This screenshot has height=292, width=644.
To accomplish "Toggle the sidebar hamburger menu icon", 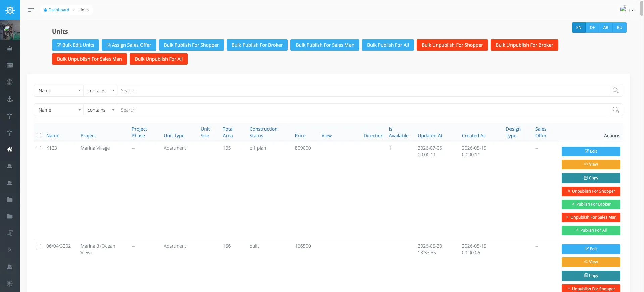I will [31, 10].
